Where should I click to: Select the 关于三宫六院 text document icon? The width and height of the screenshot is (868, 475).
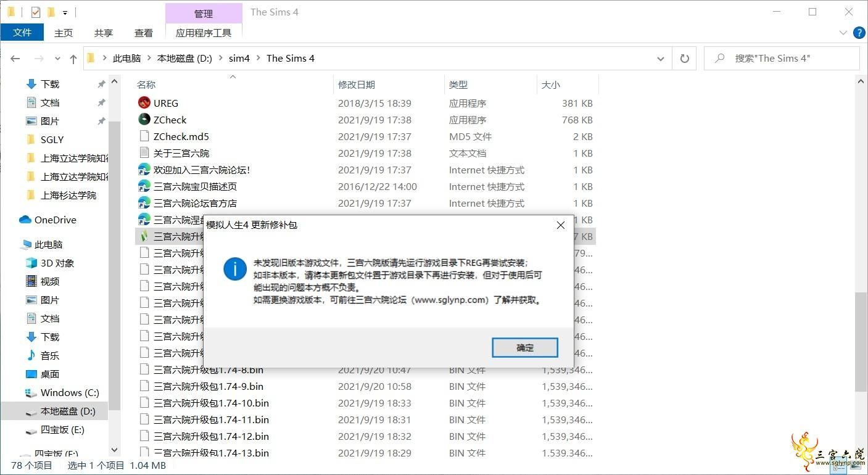pos(144,153)
